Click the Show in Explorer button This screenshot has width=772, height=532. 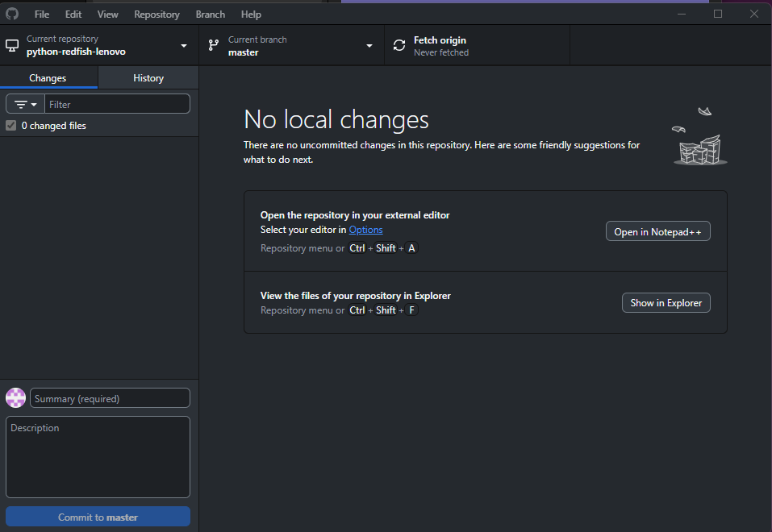pyautogui.click(x=666, y=303)
